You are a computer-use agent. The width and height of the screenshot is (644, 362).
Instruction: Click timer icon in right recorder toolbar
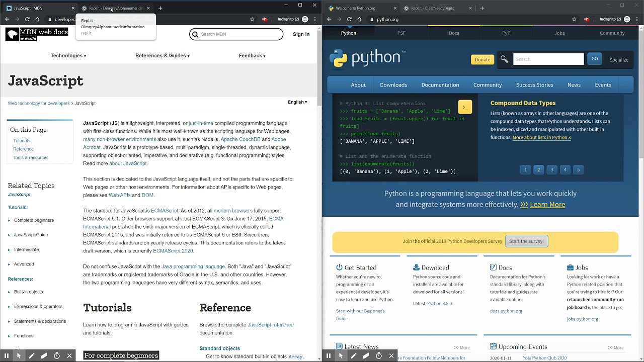(x=379, y=355)
